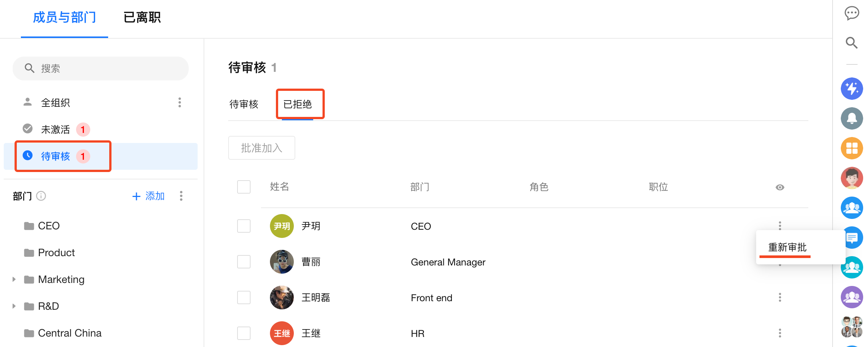Click the info icon next to 部门
868x347 pixels.
click(41, 196)
